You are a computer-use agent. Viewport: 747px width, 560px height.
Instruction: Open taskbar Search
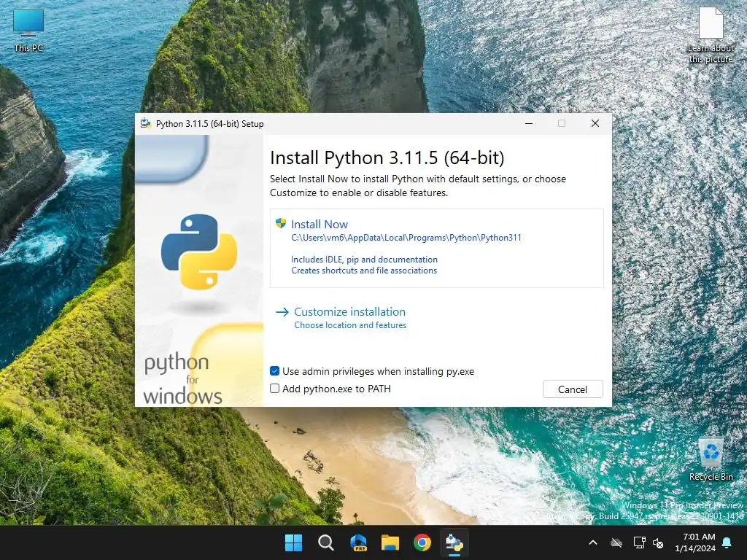(x=326, y=542)
